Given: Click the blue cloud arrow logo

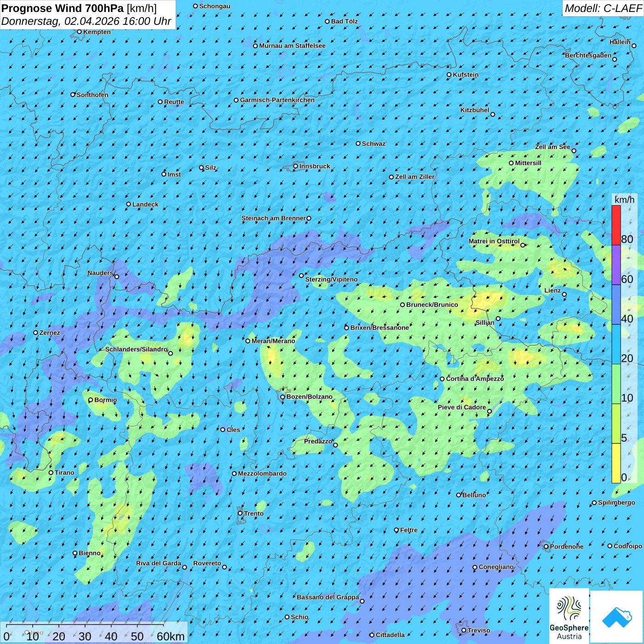Looking at the screenshot, I should [x=616, y=617].
